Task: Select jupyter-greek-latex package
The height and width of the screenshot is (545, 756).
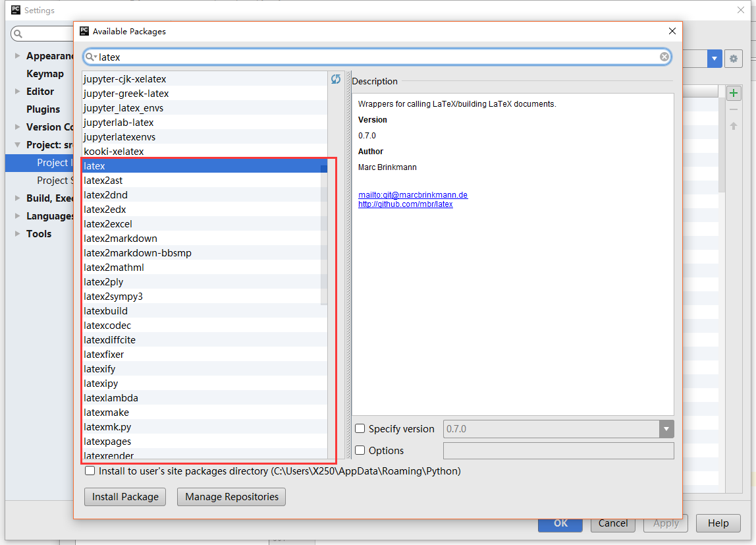Action: point(204,94)
